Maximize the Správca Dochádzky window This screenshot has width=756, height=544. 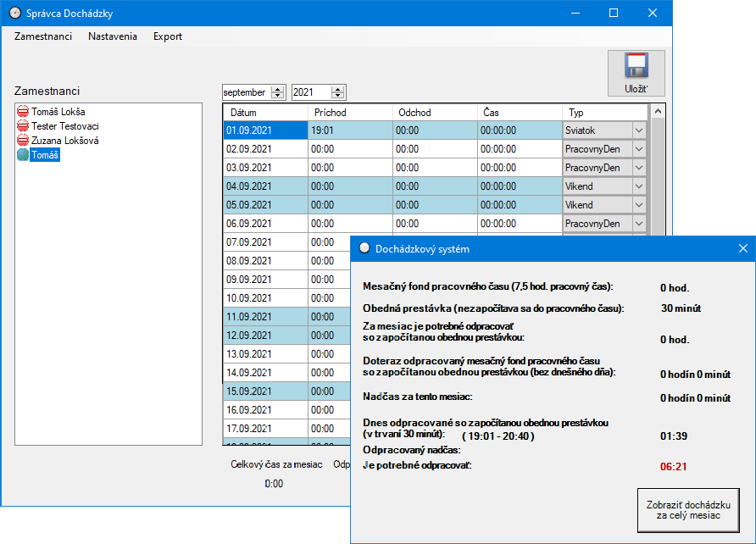(x=614, y=13)
